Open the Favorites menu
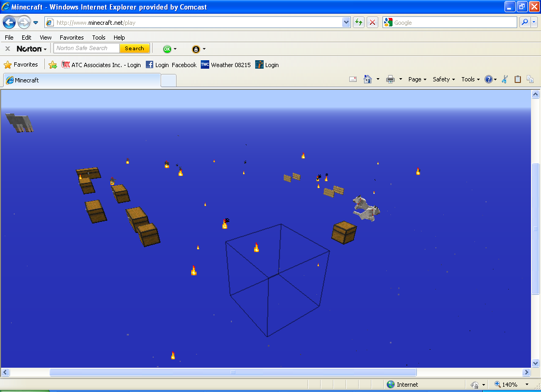Viewport: 541px width, 392px height. 71,38
